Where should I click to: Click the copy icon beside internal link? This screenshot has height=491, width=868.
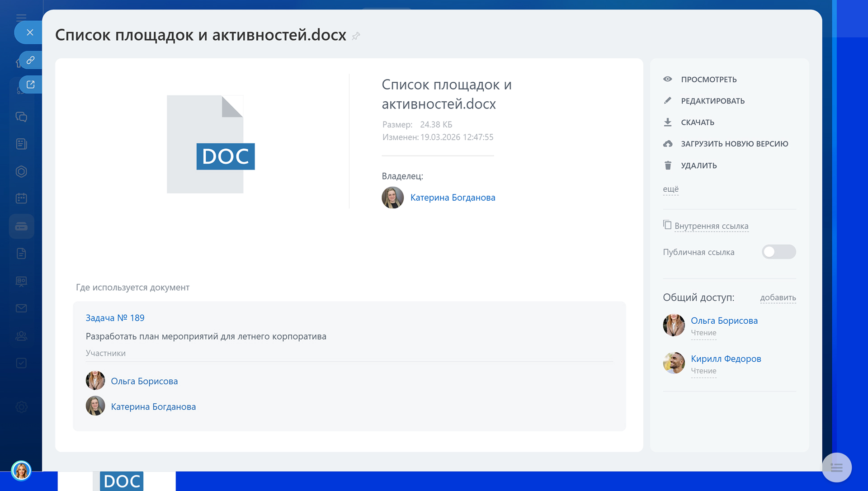point(667,225)
